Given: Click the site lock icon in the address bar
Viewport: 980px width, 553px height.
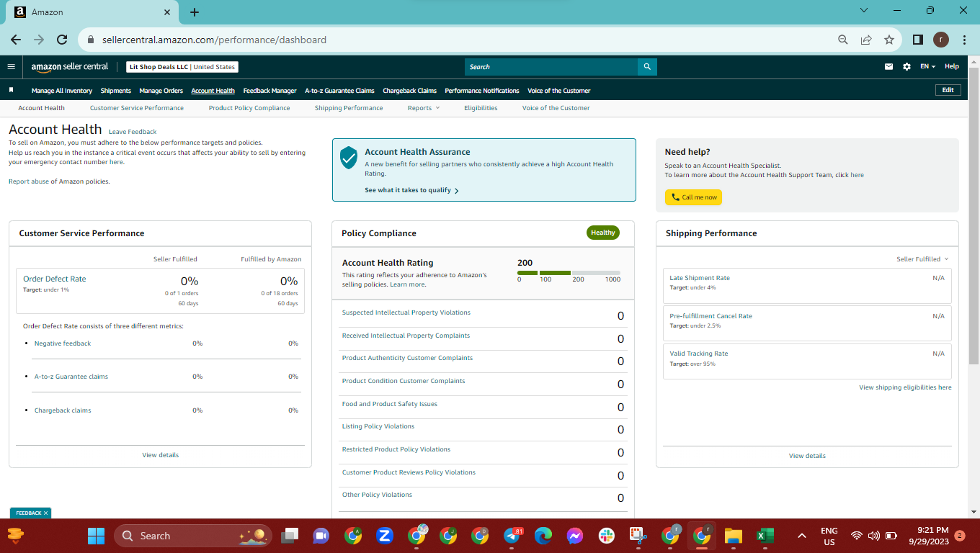Looking at the screenshot, I should pos(91,40).
